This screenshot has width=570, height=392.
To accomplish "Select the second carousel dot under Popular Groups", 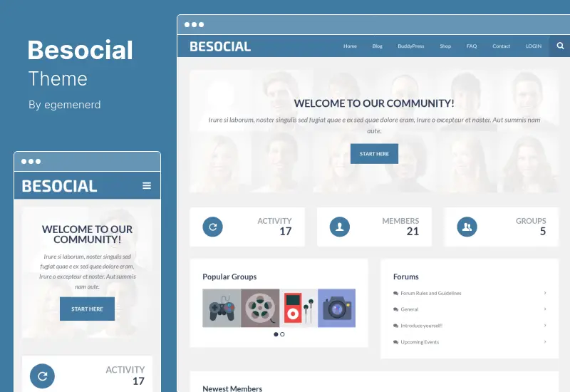I will tap(282, 334).
